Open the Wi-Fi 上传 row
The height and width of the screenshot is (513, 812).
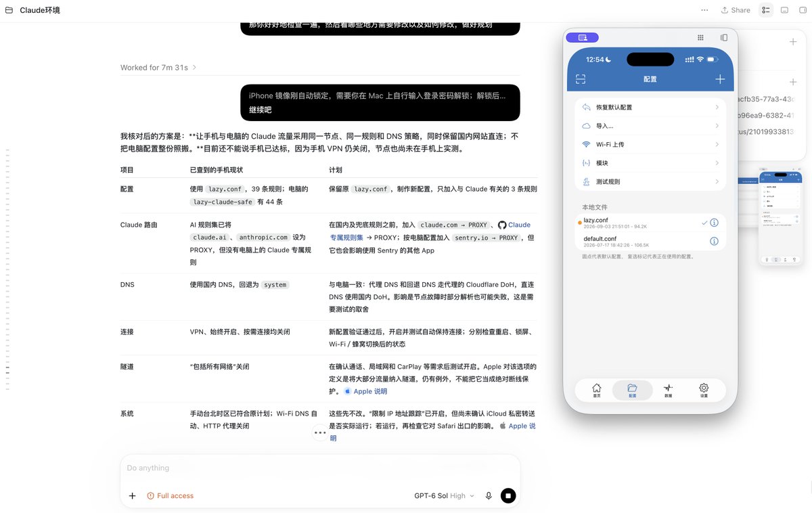point(650,144)
